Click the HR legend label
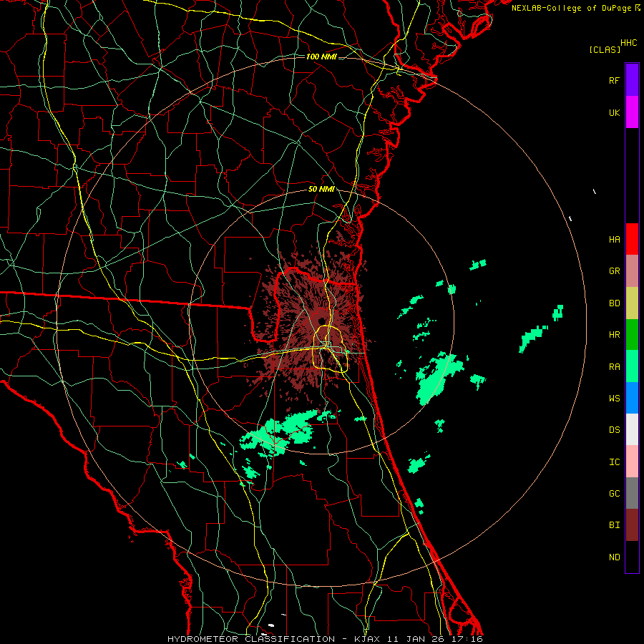This screenshot has width=644, height=644. (614, 335)
